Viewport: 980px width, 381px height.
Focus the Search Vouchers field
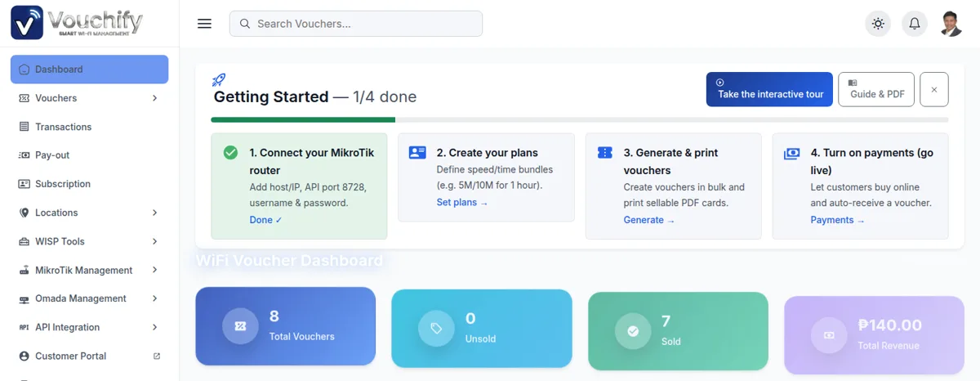356,24
